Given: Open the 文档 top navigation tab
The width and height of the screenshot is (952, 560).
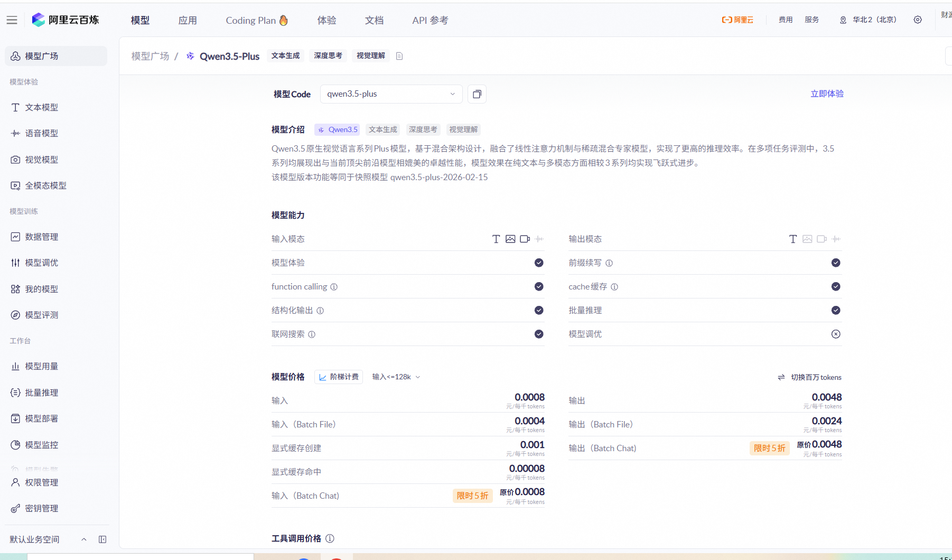Looking at the screenshot, I should point(374,20).
